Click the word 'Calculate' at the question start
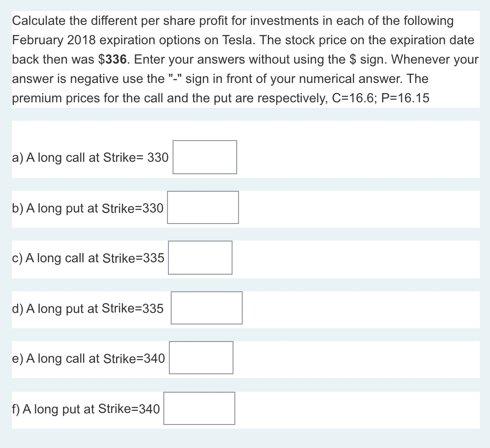The height and width of the screenshot is (448, 490). (x=39, y=21)
